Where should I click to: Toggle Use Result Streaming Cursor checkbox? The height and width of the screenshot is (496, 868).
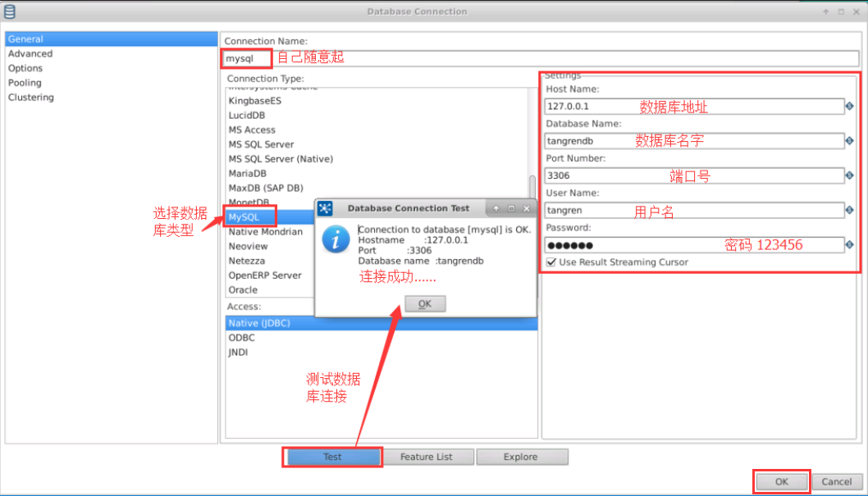(x=550, y=262)
